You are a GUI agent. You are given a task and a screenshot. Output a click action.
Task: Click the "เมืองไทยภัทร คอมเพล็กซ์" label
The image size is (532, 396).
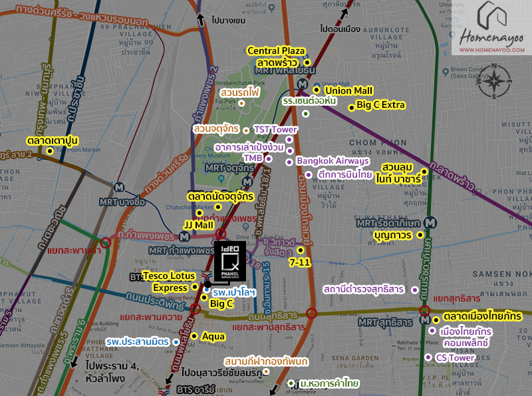(466, 337)
